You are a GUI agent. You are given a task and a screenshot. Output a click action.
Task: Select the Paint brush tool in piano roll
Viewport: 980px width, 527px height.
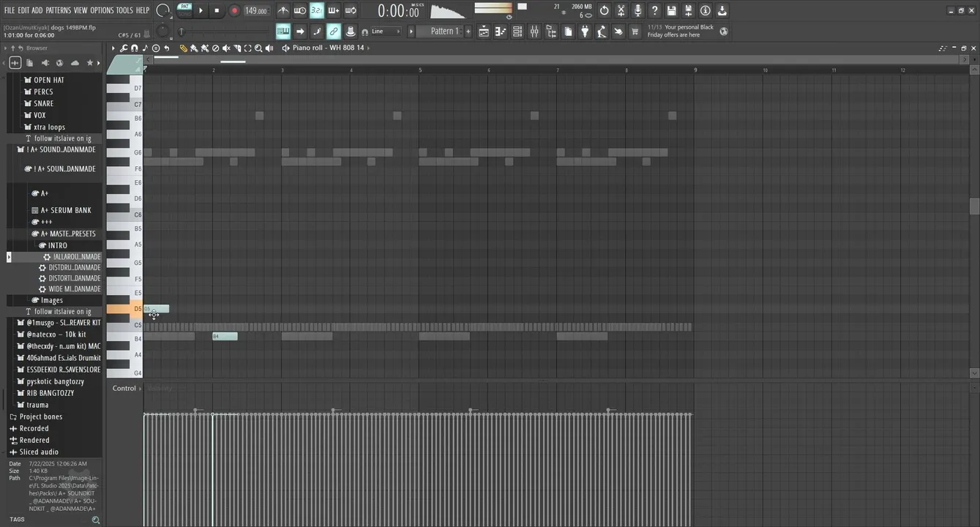pos(194,48)
